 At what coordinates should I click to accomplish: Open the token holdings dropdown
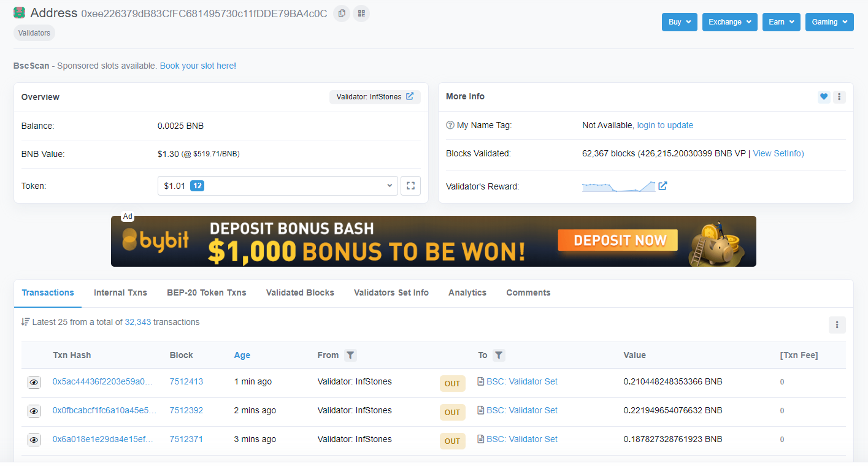point(278,186)
